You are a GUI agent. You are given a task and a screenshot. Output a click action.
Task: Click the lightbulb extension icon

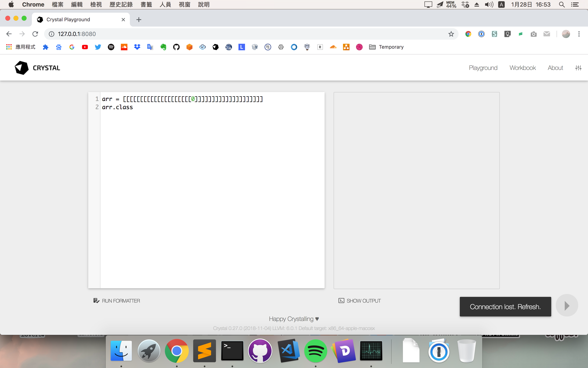point(508,34)
